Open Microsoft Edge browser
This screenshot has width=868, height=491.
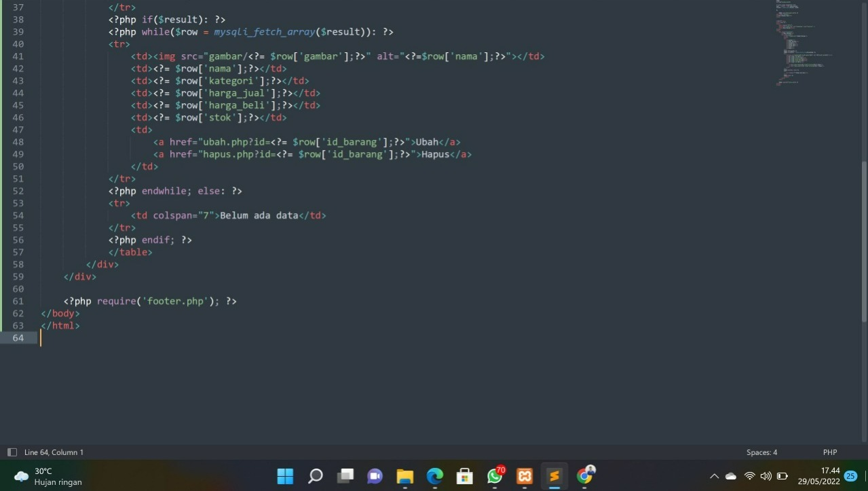coord(434,476)
